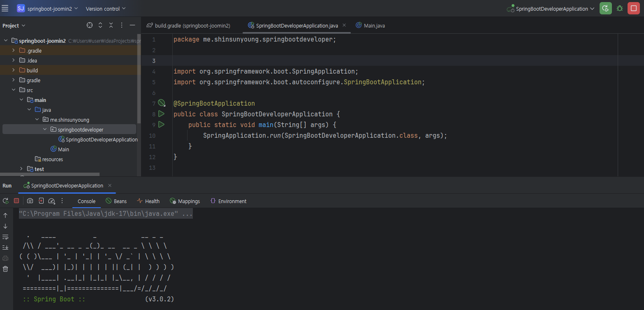Click run gutter icon beside class declaration
The width and height of the screenshot is (644, 310).
pos(161,114)
